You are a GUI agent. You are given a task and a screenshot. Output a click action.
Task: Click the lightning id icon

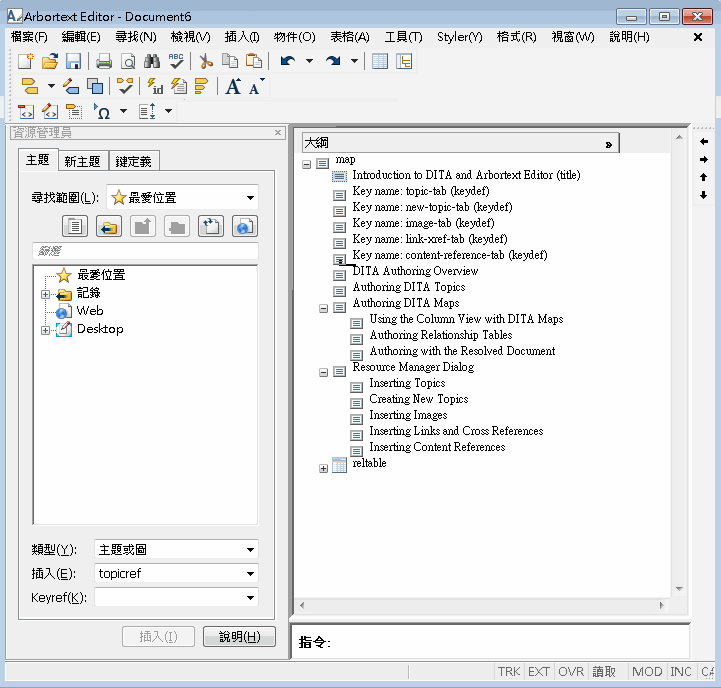point(154,86)
